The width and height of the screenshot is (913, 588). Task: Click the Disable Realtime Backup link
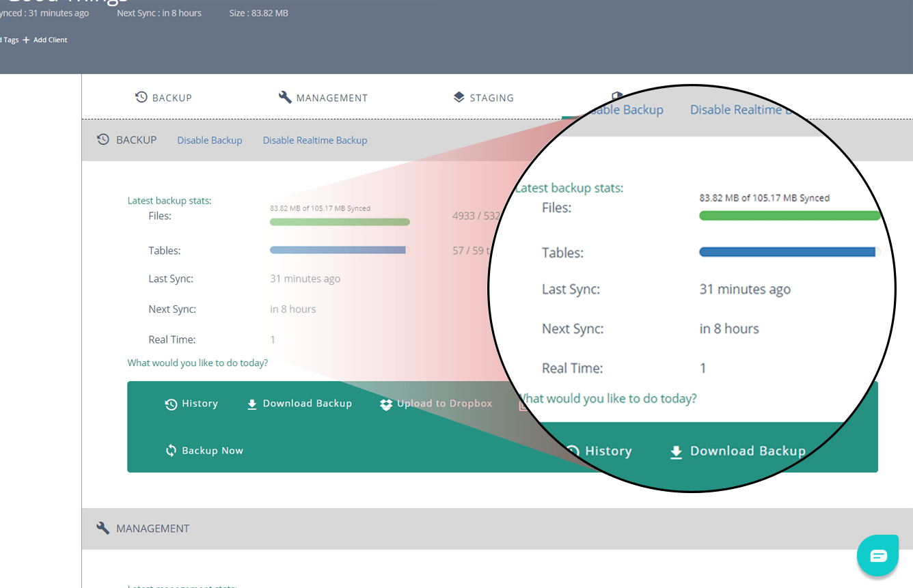coord(315,140)
